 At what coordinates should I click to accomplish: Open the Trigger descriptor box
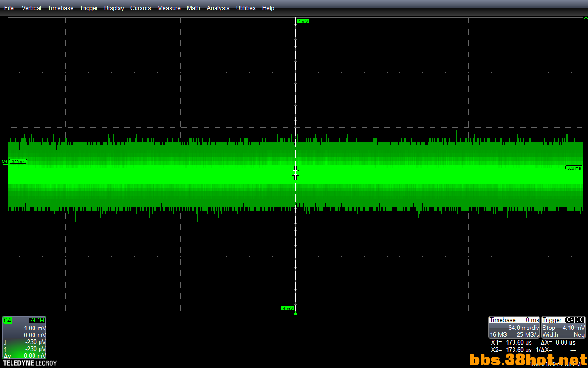click(564, 327)
